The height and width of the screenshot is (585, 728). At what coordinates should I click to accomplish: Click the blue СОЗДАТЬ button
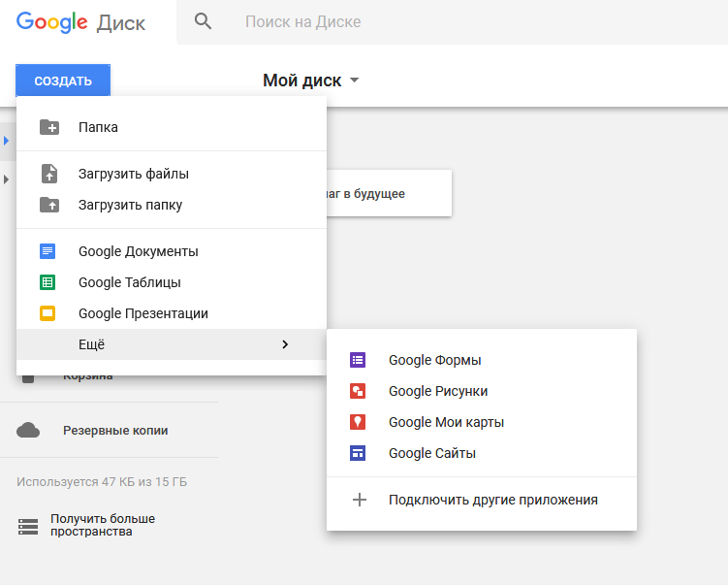coord(63,81)
